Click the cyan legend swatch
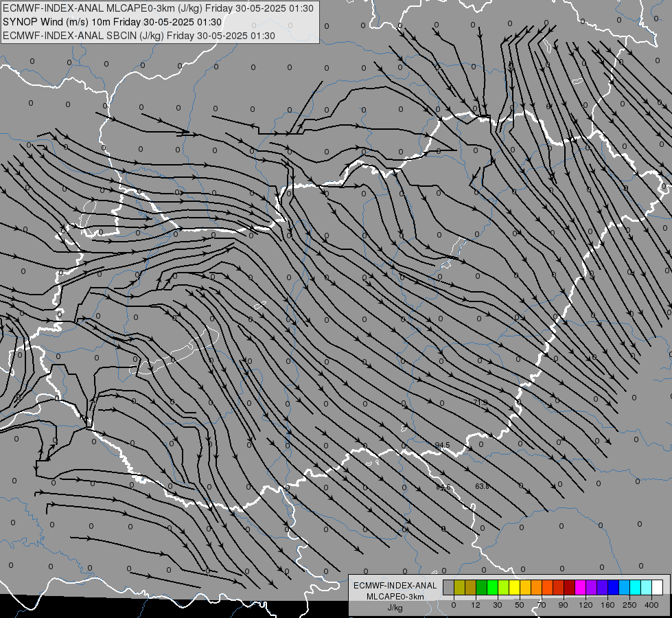672x618 pixels. click(x=636, y=587)
